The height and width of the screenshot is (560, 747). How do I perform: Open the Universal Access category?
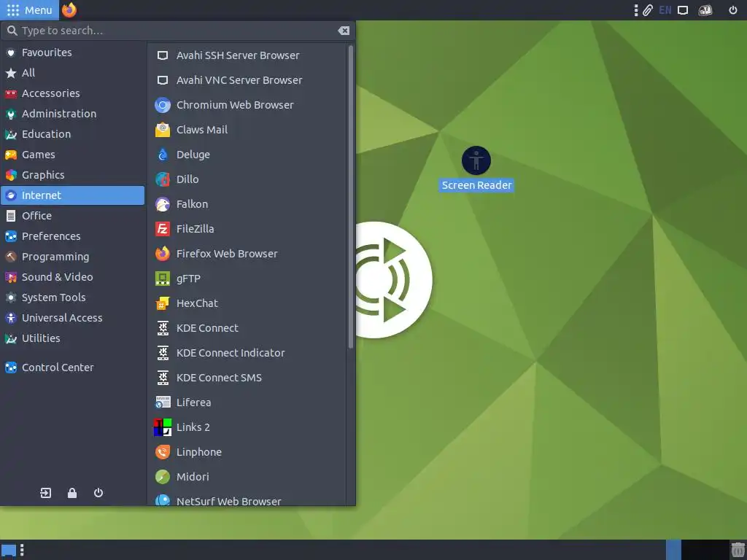(x=72, y=318)
